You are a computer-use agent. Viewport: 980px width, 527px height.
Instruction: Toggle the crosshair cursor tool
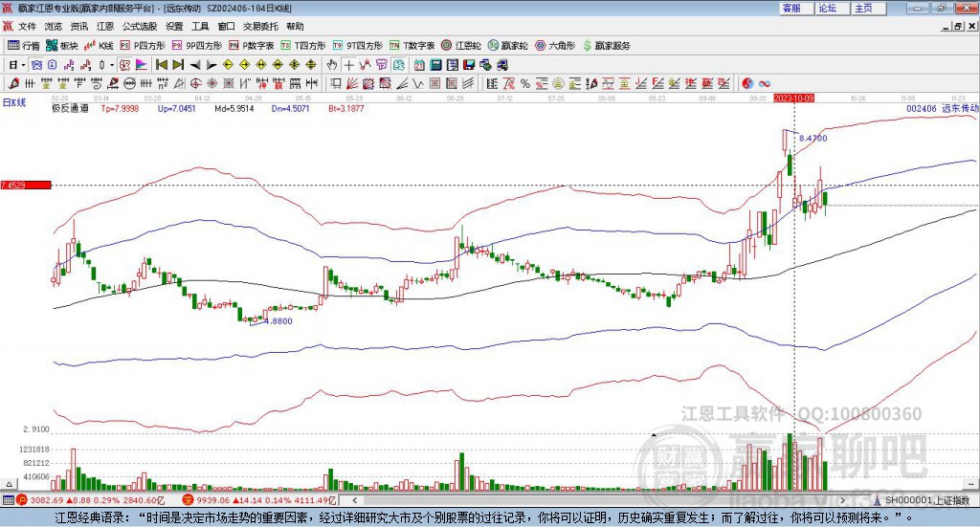tap(348, 65)
